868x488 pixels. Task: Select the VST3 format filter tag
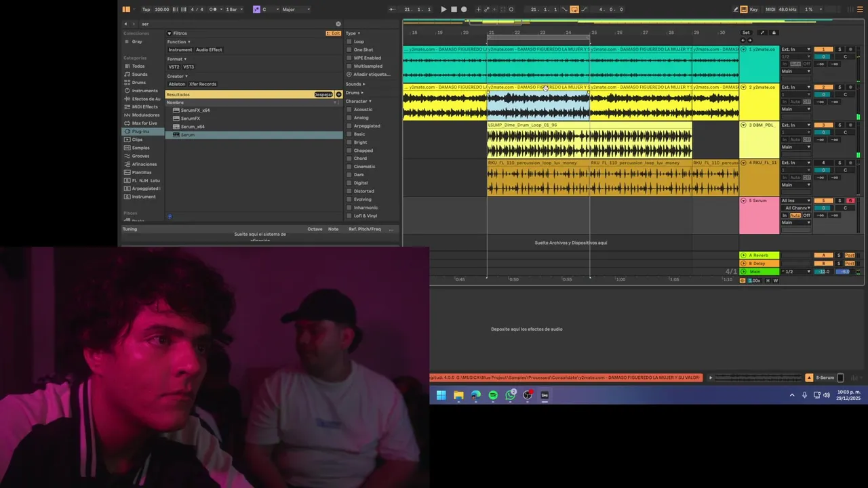tap(189, 67)
